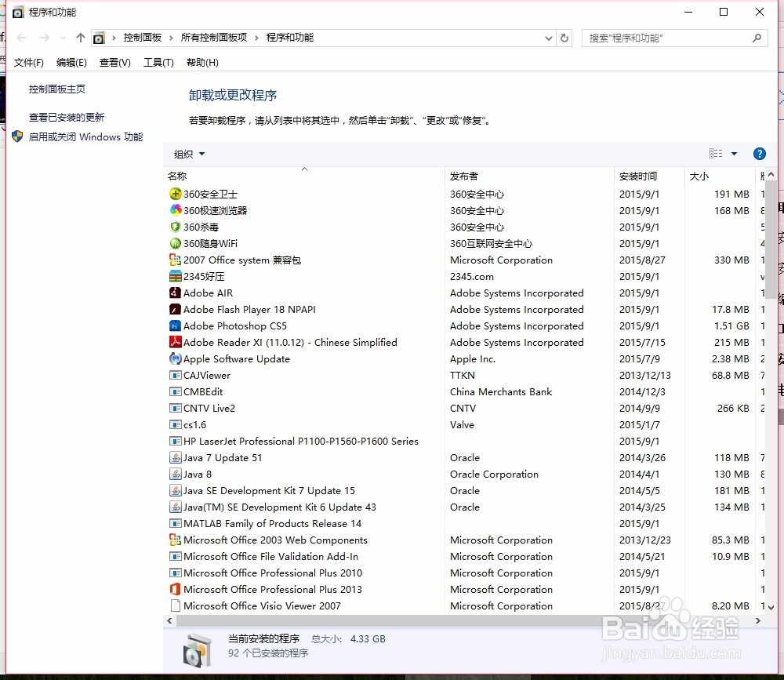Click the Microsoft Office 2003 Web Components icon
The width and height of the screenshot is (784, 680).
(x=175, y=540)
